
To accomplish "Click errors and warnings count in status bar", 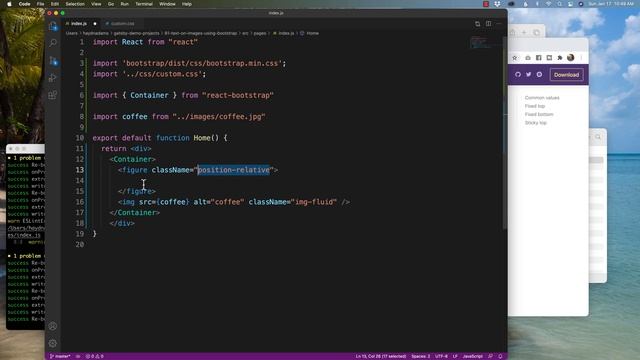I will tap(95, 356).
